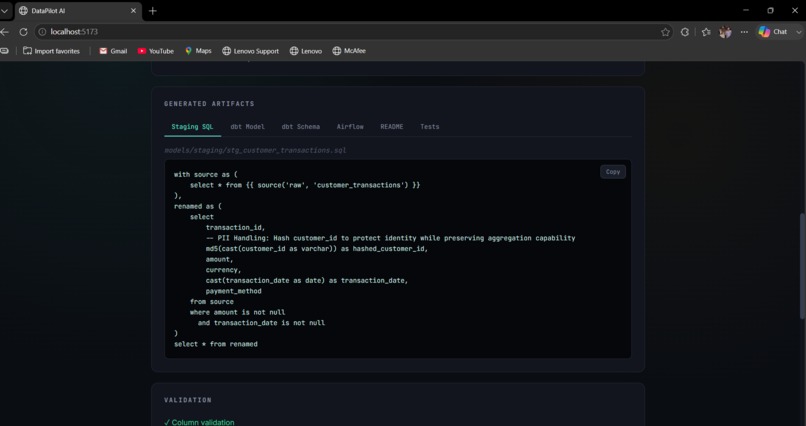
Task: Reload the localhost page
Action: click(23, 32)
